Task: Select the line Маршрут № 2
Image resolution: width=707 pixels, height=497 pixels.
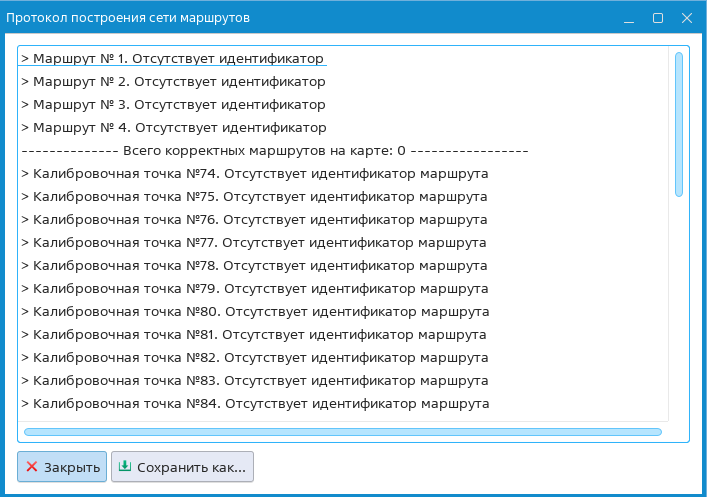Action: coord(174,81)
